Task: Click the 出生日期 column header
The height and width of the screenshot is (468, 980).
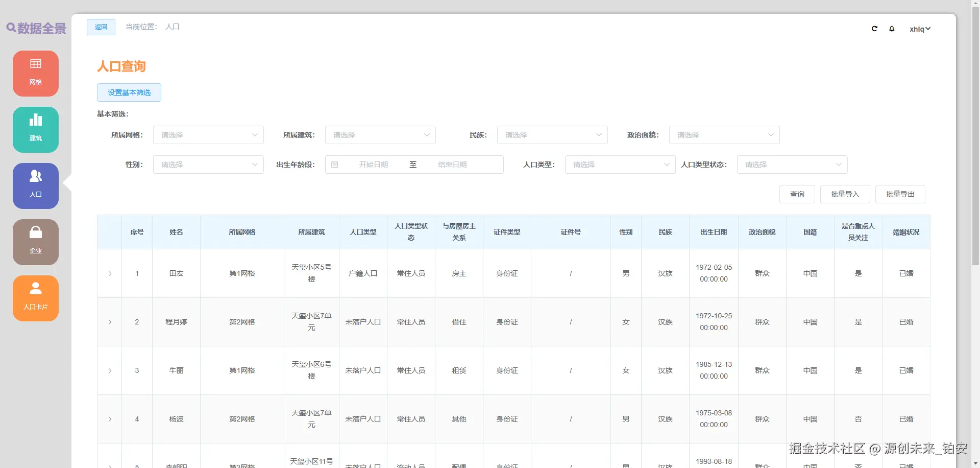Action: point(714,232)
